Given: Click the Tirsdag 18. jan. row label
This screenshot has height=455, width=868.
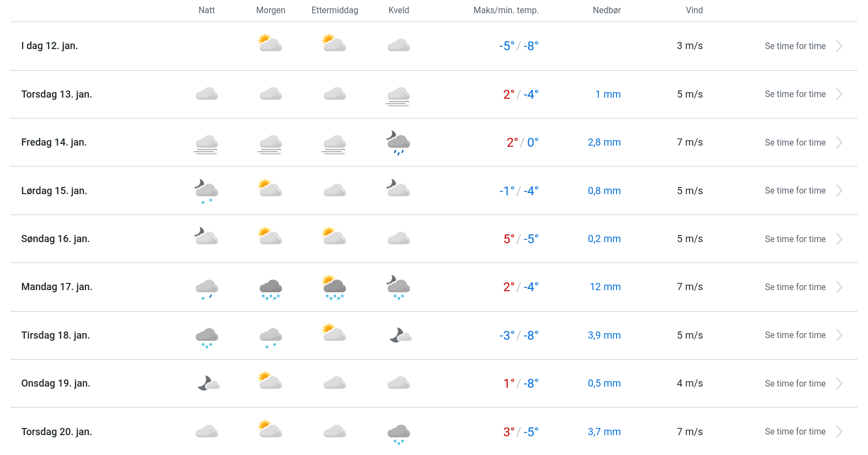Looking at the screenshot, I should click(55, 335).
